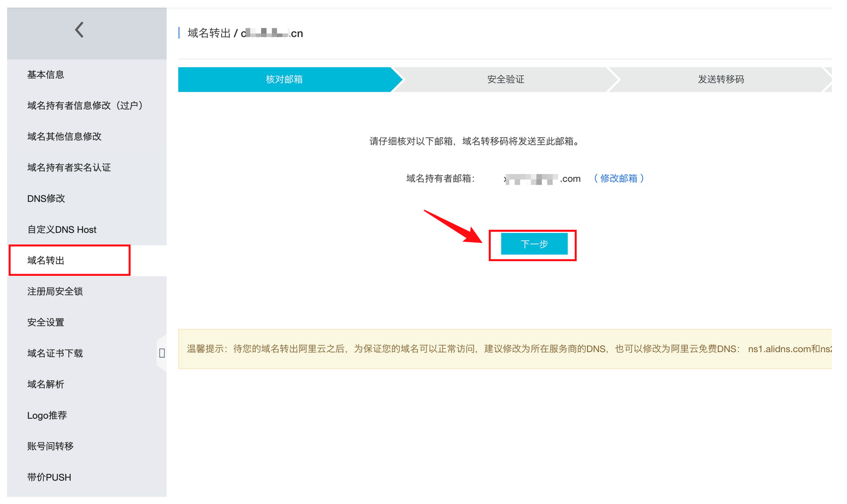This screenshot has width=847, height=504.
Task: Select 带价PUSH in sidebar
Action: 49,477
